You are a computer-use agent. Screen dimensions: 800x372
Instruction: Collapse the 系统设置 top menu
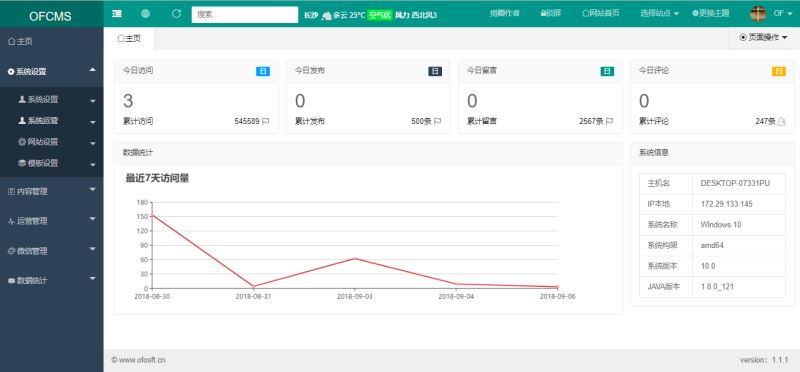coord(52,71)
